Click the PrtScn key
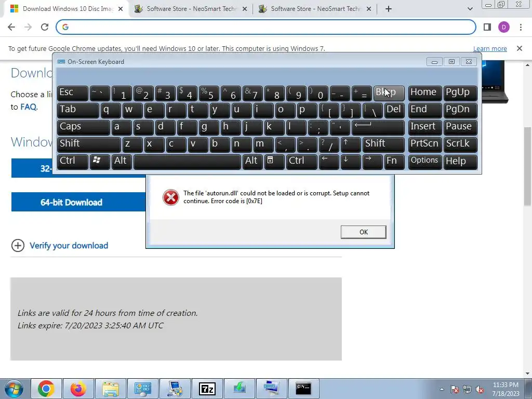 (424, 144)
